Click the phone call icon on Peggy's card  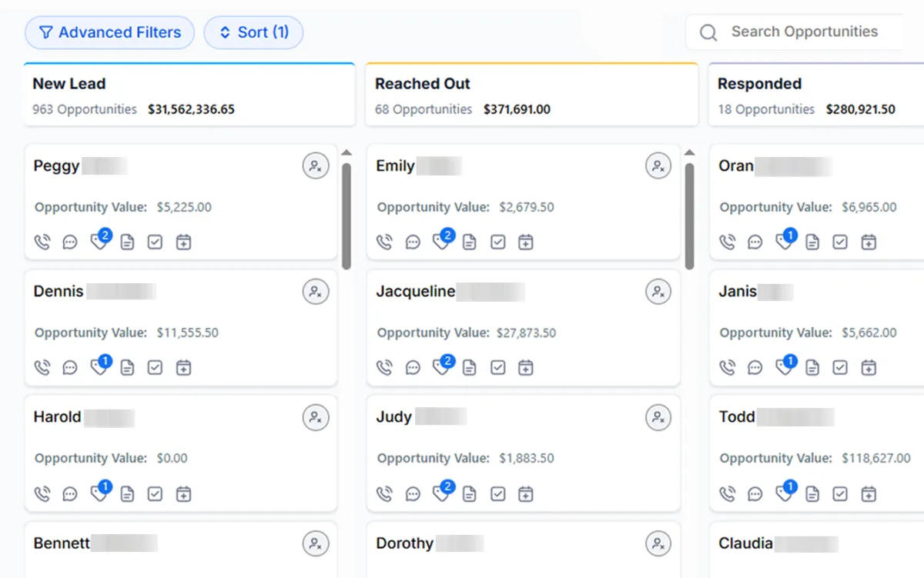click(42, 242)
